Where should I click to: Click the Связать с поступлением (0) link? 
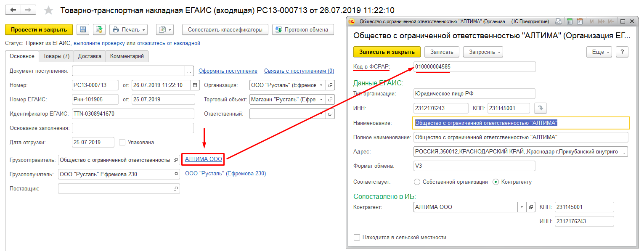pos(299,71)
